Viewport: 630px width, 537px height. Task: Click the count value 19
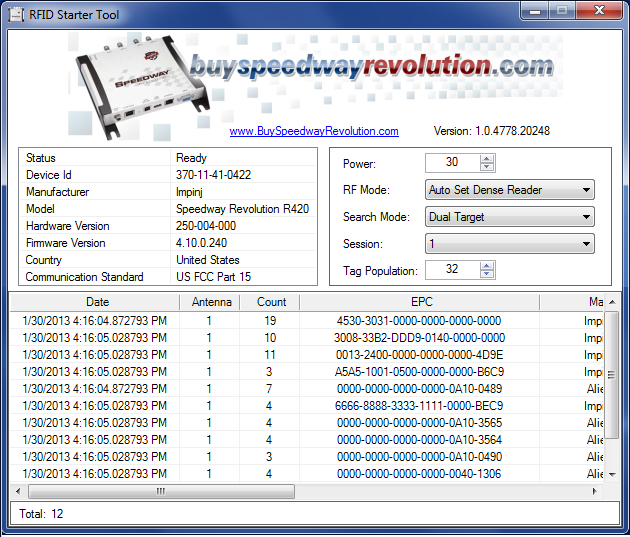click(x=270, y=321)
